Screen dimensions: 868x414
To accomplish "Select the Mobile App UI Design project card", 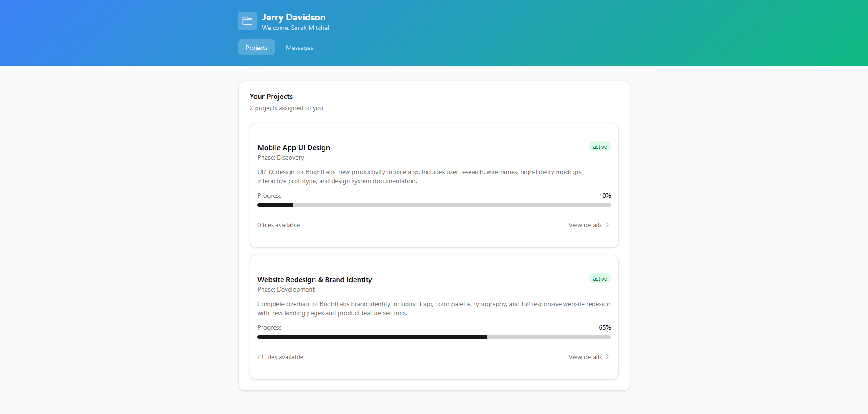I will tap(434, 185).
